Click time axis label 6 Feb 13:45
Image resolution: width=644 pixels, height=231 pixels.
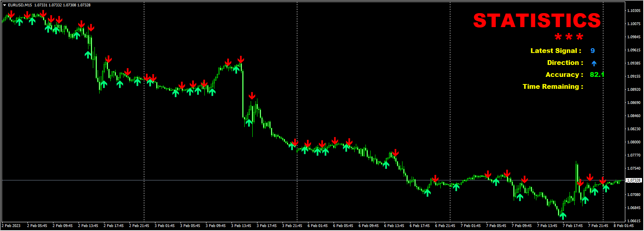click(394, 226)
